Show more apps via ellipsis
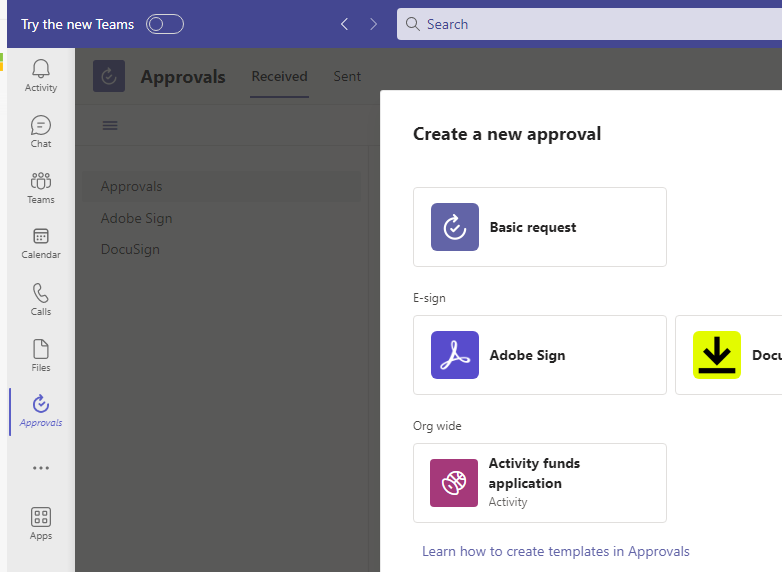 [41, 468]
